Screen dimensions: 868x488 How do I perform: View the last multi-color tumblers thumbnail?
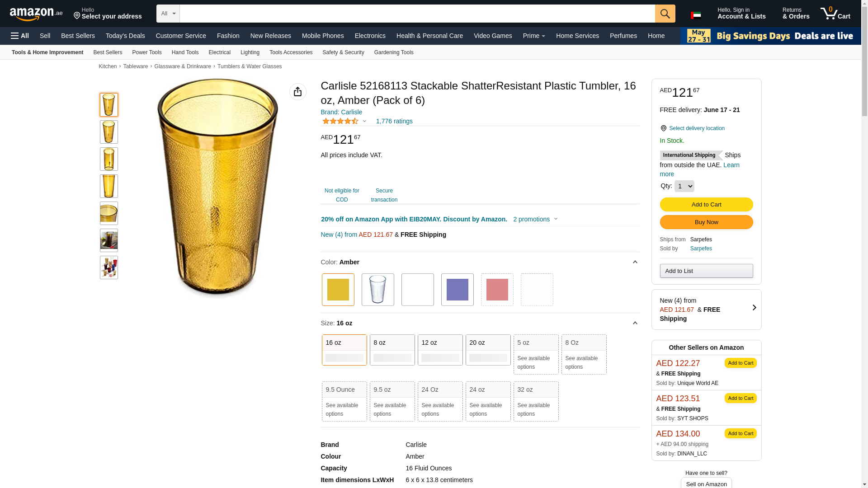click(x=109, y=267)
